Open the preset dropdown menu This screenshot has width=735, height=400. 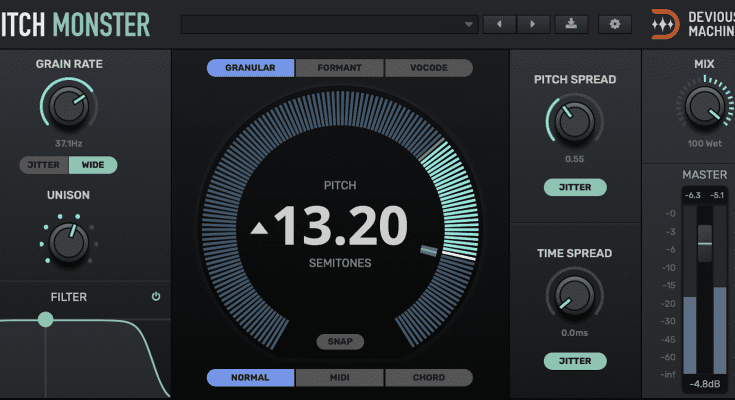tap(470, 24)
